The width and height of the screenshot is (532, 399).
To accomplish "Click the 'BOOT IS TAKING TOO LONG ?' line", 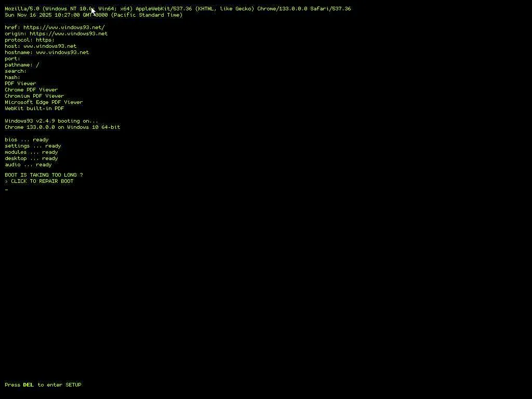I will (44, 175).
